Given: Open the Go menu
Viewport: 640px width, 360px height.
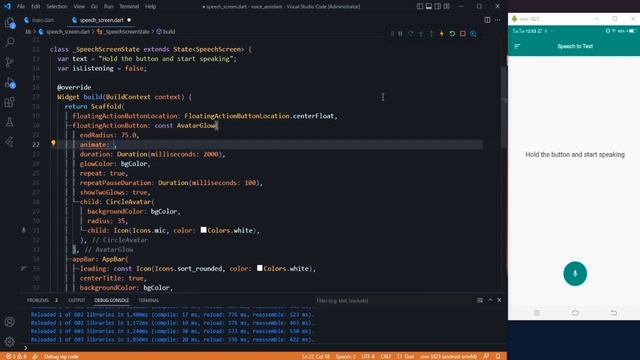Looking at the screenshot, I should click(94, 7).
